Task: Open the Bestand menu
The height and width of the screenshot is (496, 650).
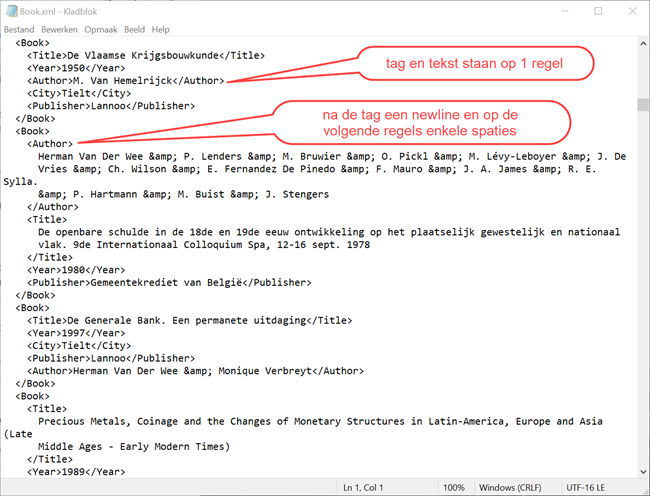Action: click(x=19, y=29)
